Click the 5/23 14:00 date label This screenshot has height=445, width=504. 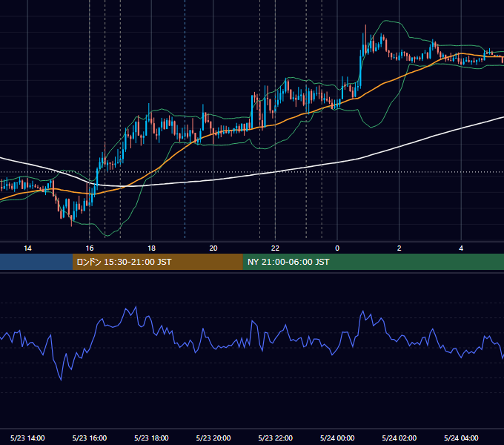[x=27, y=438]
